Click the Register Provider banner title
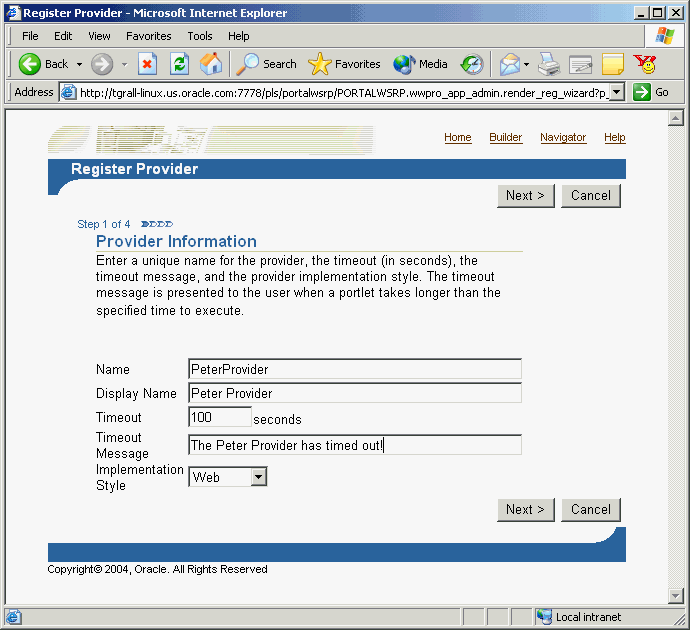Screen dimensions: 690x630 coord(134,169)
